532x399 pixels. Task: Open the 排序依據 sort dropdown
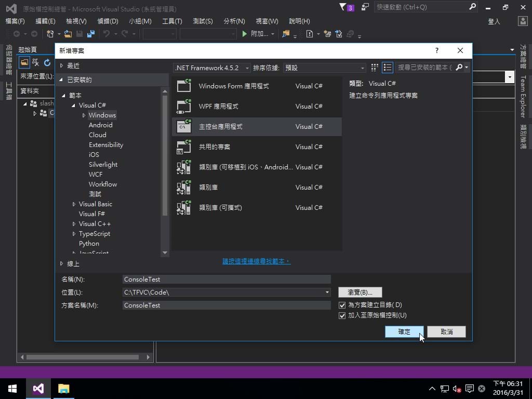(x=324, y=68)
